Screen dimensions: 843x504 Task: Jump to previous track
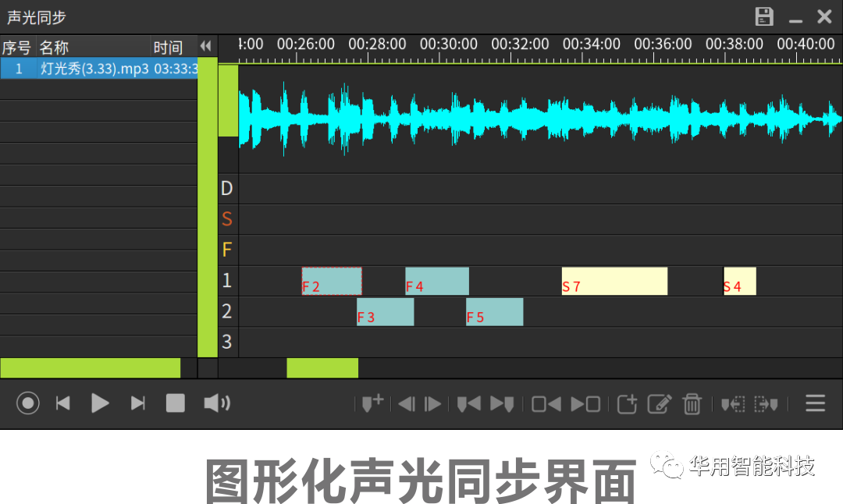tap(63, 403)
